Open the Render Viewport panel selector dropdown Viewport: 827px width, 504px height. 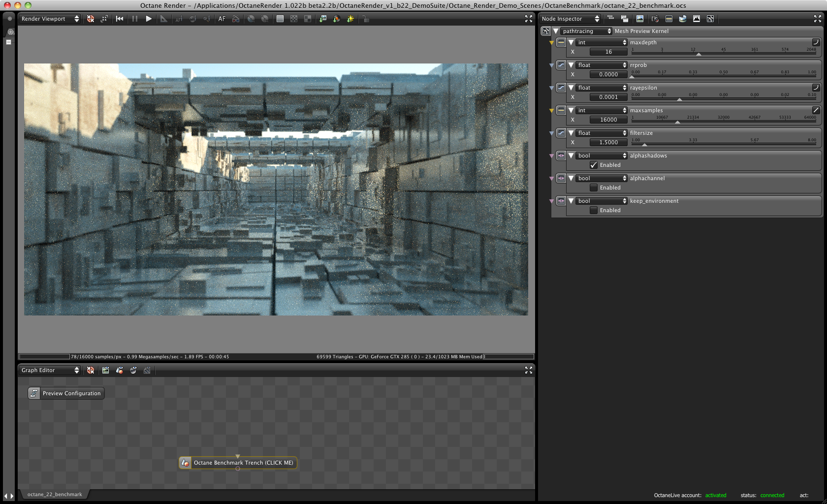pyautogui.click(x=50, y=19)
